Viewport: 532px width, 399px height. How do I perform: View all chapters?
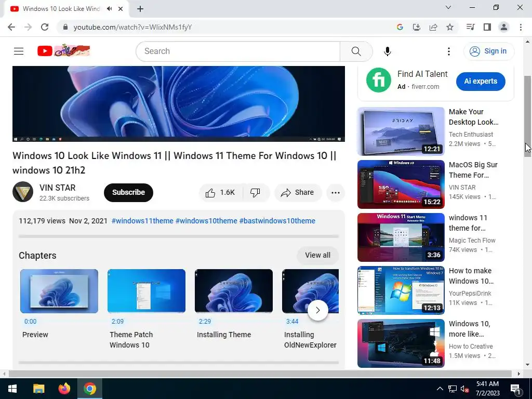[317, 255]
